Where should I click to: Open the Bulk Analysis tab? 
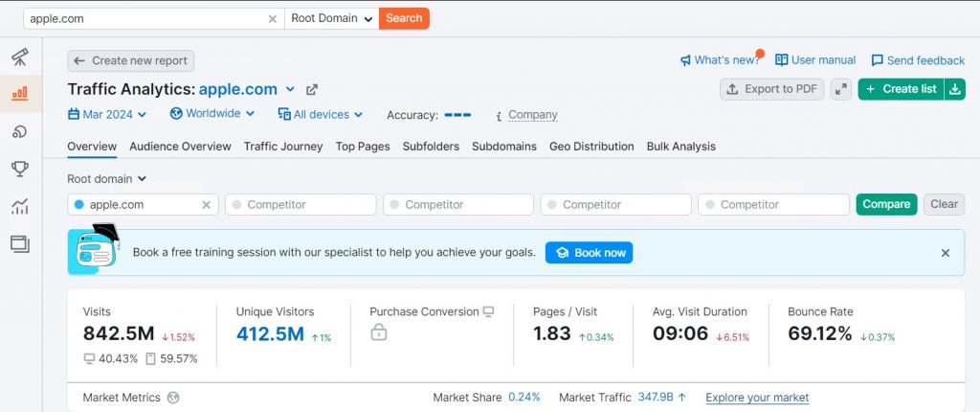(x=681, y=147)
